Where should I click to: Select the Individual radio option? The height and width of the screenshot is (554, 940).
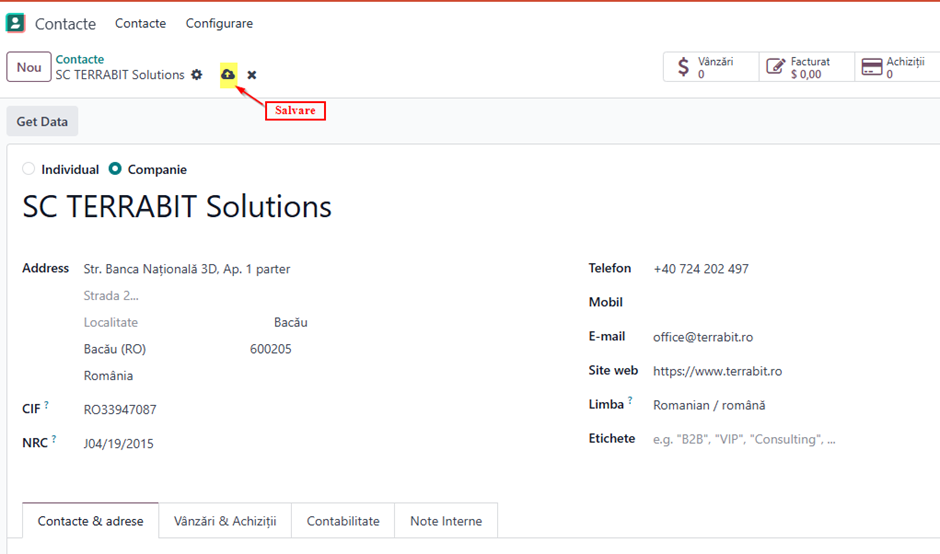pos(28,169)
